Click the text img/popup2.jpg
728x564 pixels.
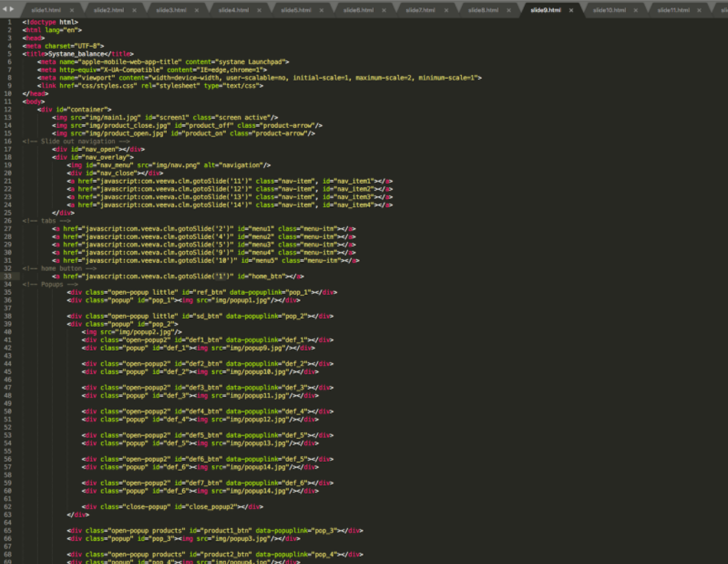(x=145, y=332)
